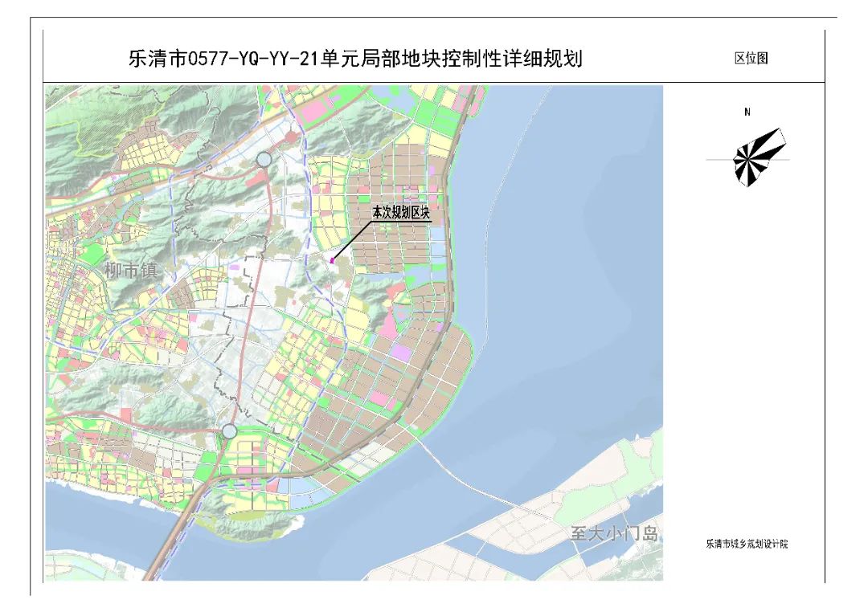Click the N letter above the compass
The width and height of the screenshot is (868, 612).
click(x=747, y=112)
